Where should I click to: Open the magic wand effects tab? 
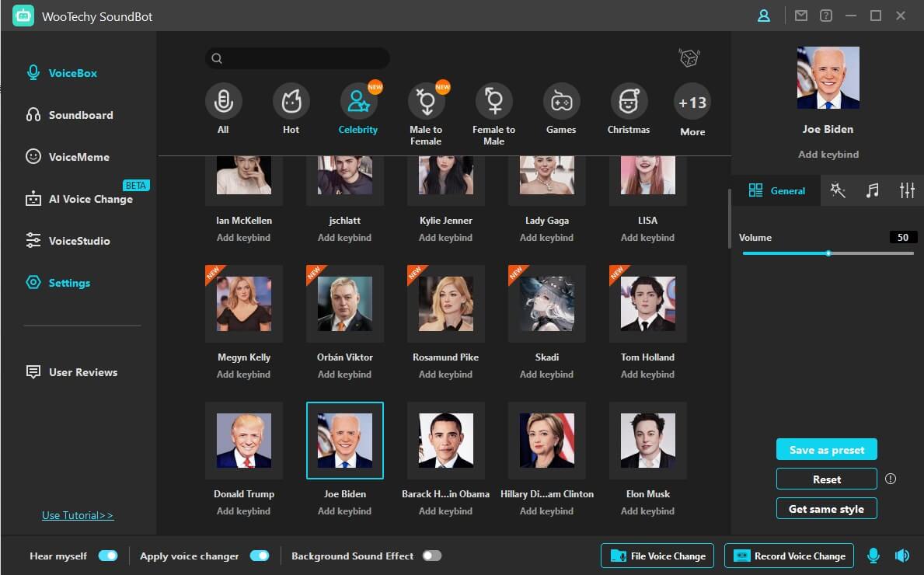tap(838, 190)
